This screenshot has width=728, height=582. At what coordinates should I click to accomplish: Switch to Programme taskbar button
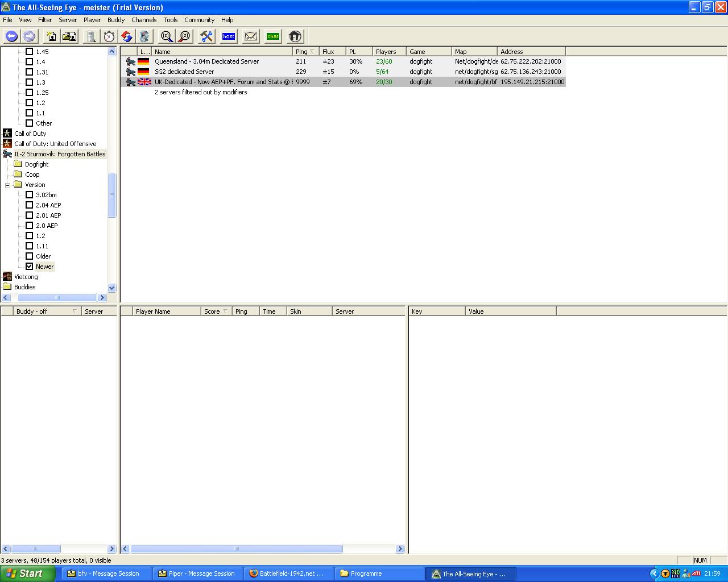point(380,573)
